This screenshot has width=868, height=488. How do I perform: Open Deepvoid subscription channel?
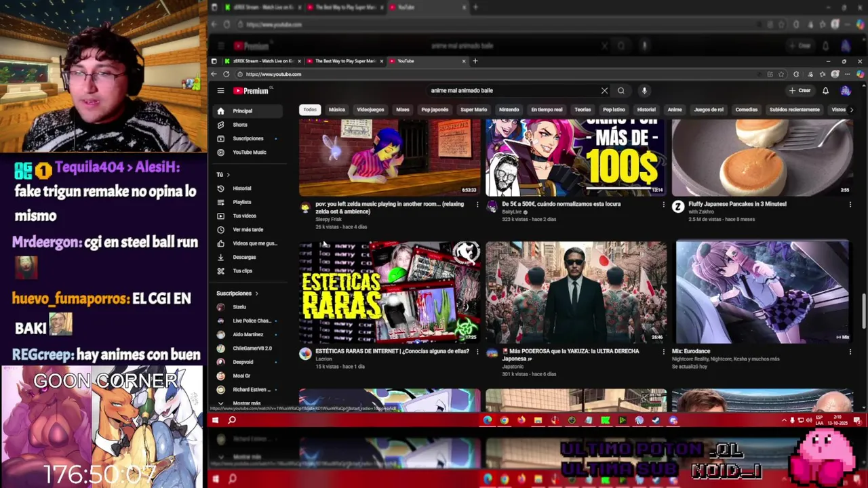pos(247,362)
